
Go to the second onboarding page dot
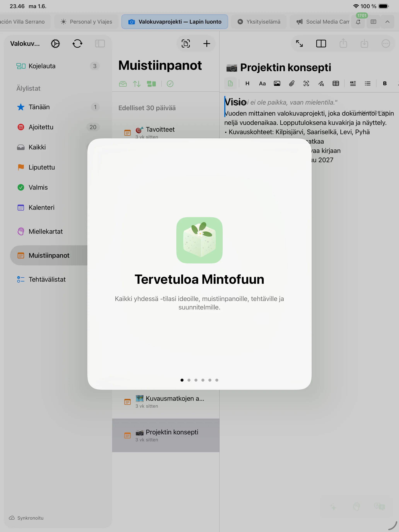point(189,380)
